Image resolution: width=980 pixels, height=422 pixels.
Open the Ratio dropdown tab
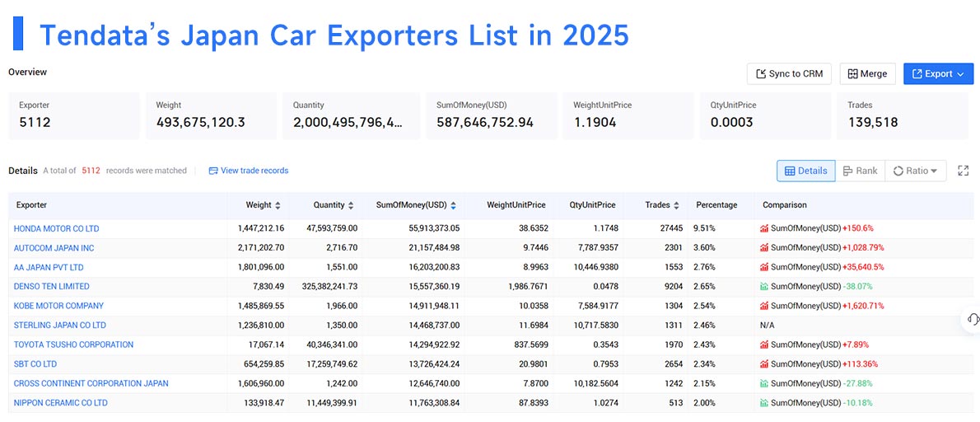click(915, 171)
